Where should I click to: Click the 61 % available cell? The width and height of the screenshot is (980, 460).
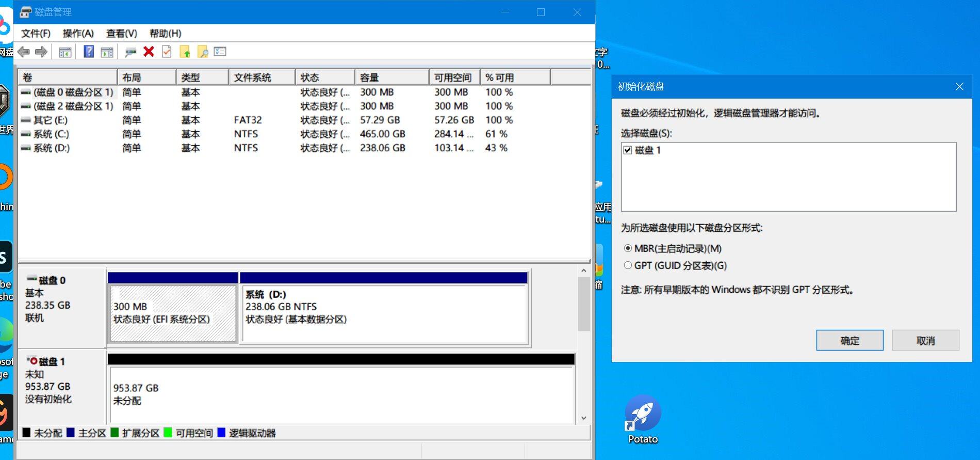[x=496, y=134]
